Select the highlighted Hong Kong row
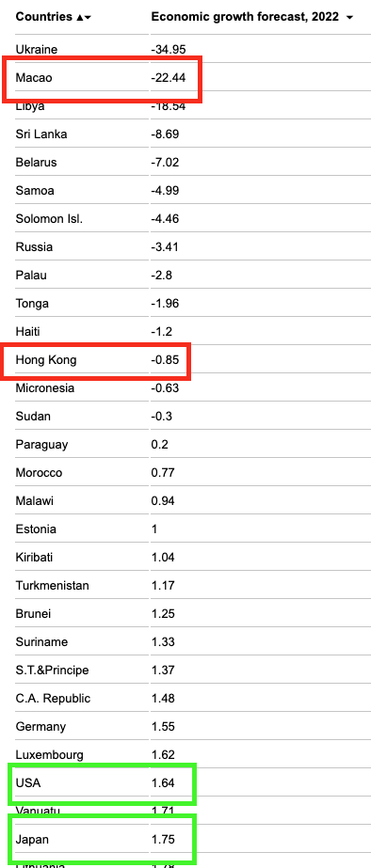This screenshot has height=868, width=371. [x=96, y=361]
